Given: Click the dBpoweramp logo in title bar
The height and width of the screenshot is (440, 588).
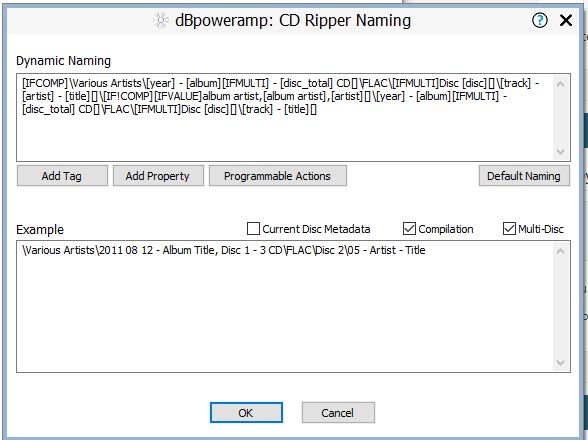Looking at the screenshot, I should 161,20.
